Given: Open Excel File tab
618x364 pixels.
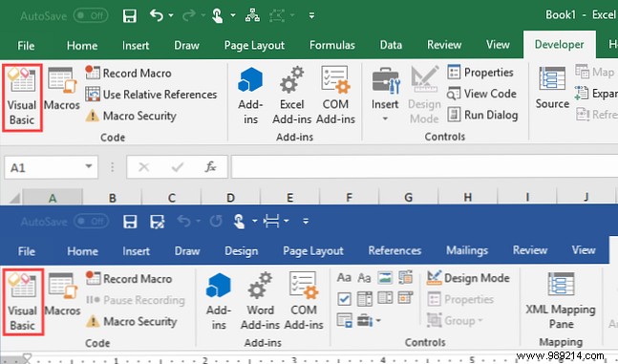Looking at the screenshot, I should point(26,45).
